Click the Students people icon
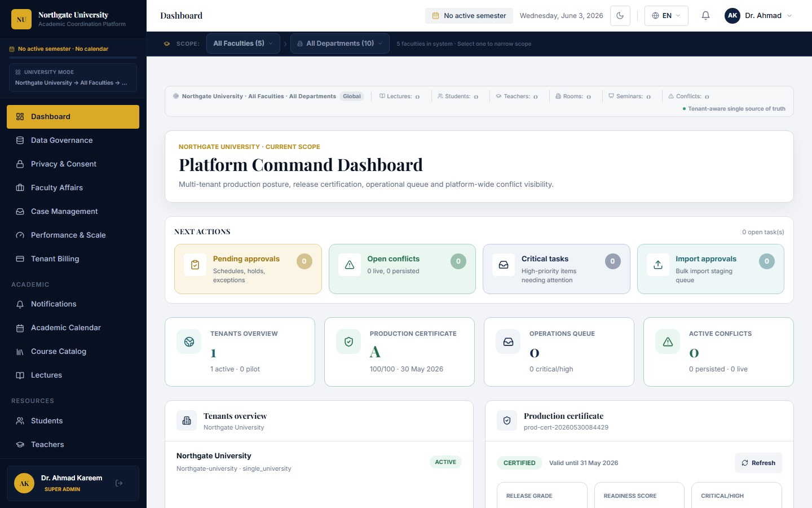Screen dimensions: 812x508 20,421
